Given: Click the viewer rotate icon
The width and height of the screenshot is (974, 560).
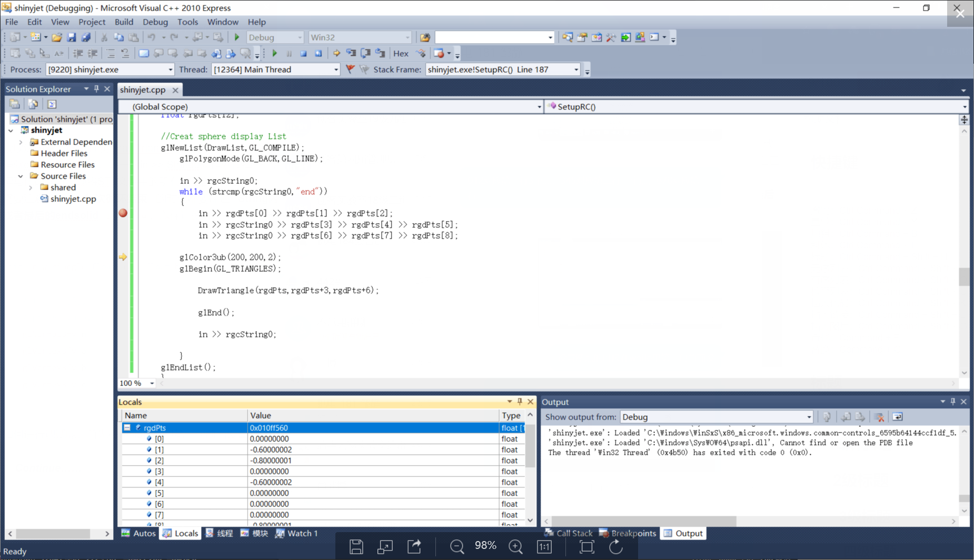Looking at the screenshot, I should tap(615, 547).
